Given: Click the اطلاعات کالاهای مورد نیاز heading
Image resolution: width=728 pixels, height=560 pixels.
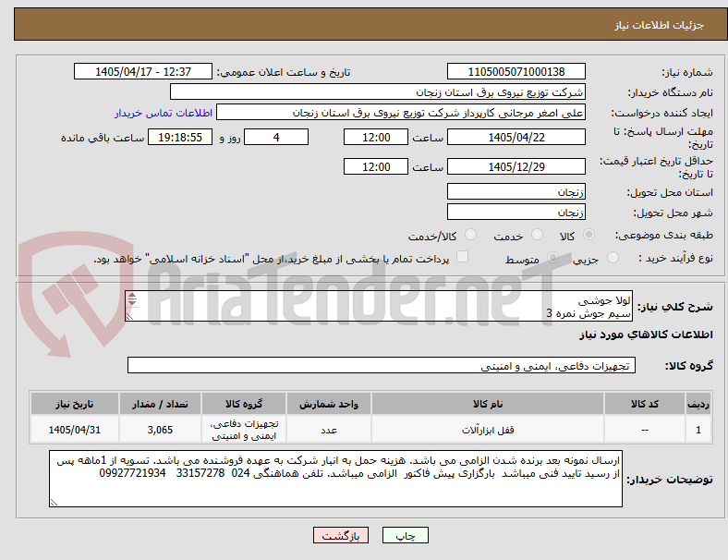Looking at the screenshot, I should point(646,335).
